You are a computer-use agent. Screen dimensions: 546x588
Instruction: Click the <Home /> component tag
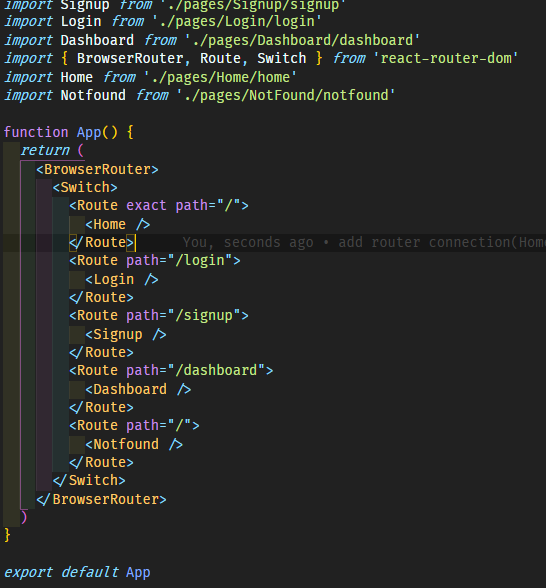tap(118, 224)
